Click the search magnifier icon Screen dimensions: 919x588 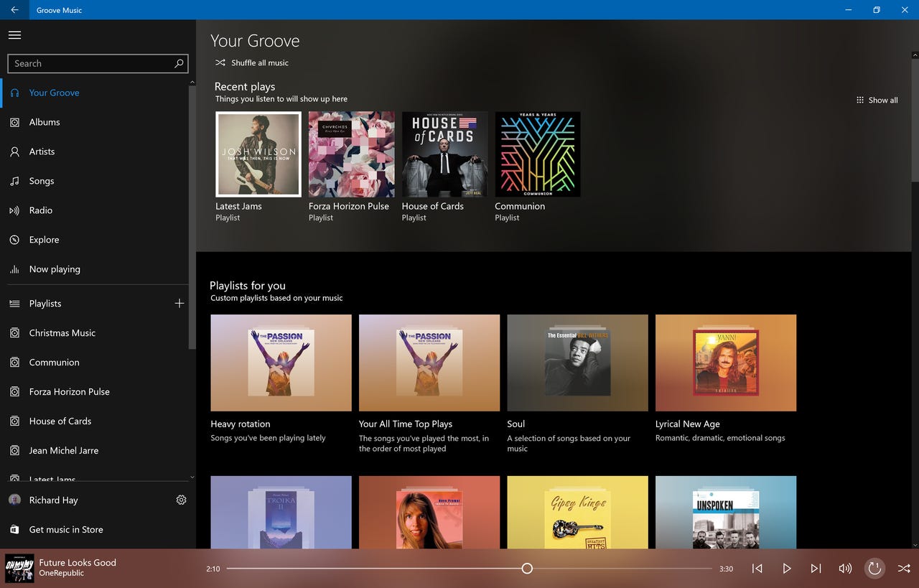178,63
